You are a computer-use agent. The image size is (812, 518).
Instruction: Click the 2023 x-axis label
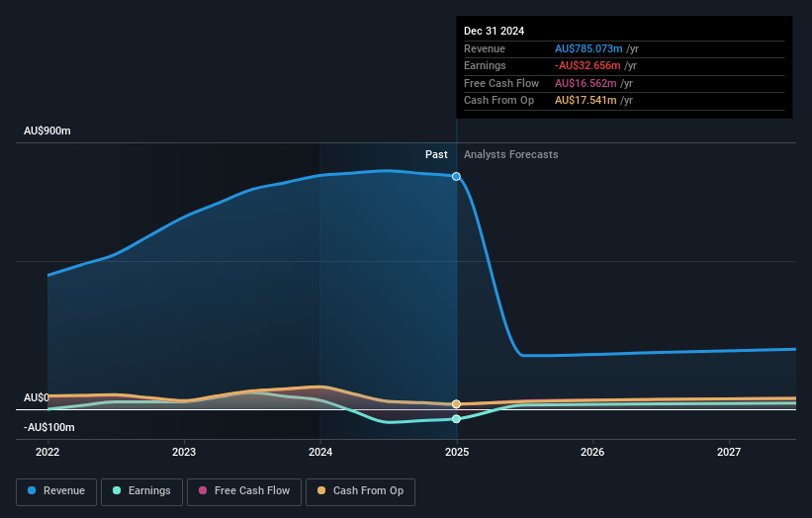click(x=184, y=452)
